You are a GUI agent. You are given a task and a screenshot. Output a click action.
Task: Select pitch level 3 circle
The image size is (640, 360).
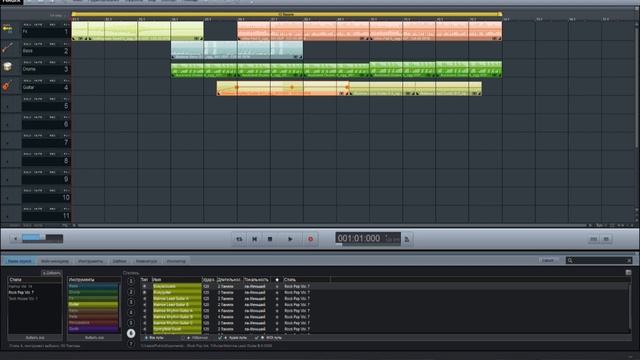[131, 302]
